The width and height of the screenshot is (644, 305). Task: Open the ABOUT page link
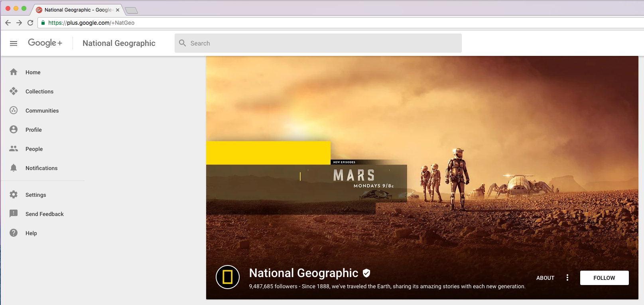(x=545, y=278)
